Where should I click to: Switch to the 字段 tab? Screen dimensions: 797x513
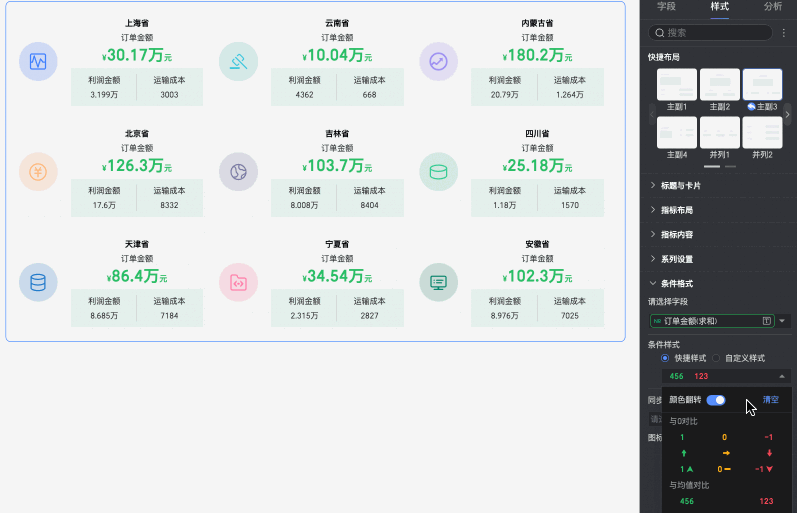click(x=666, y=7)
